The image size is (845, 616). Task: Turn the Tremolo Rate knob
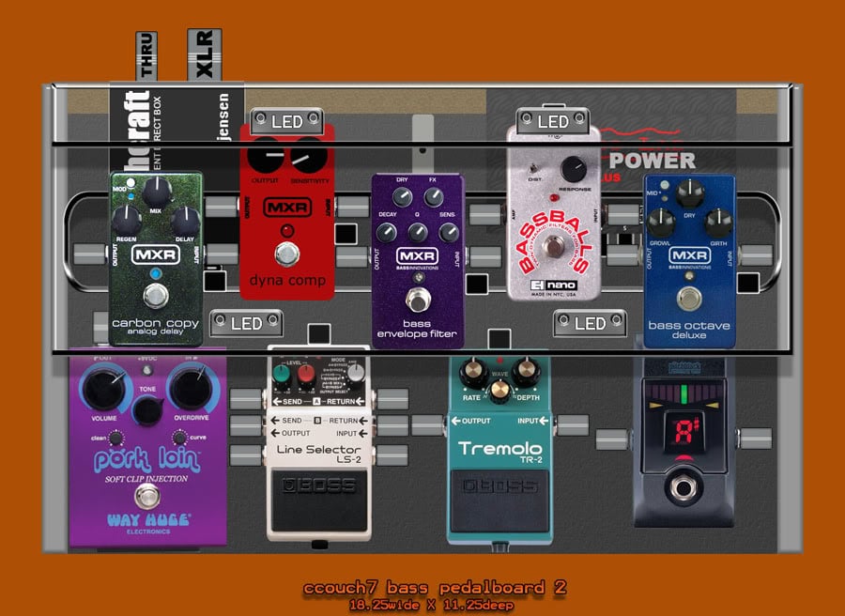[473, 371]
